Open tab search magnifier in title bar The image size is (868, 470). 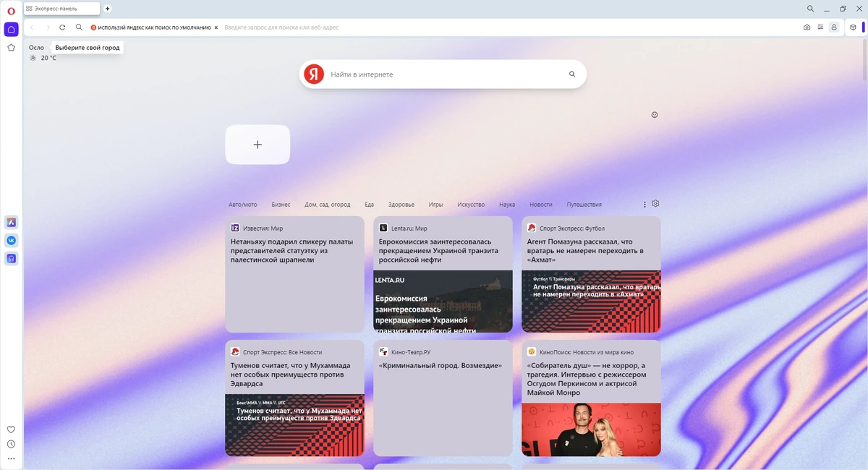[x=810, y=9]
